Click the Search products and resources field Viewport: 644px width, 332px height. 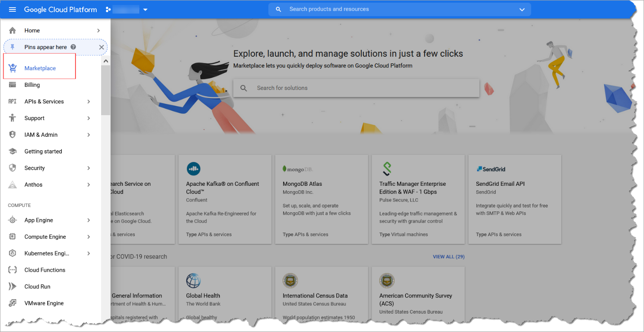tap(400, 9)
